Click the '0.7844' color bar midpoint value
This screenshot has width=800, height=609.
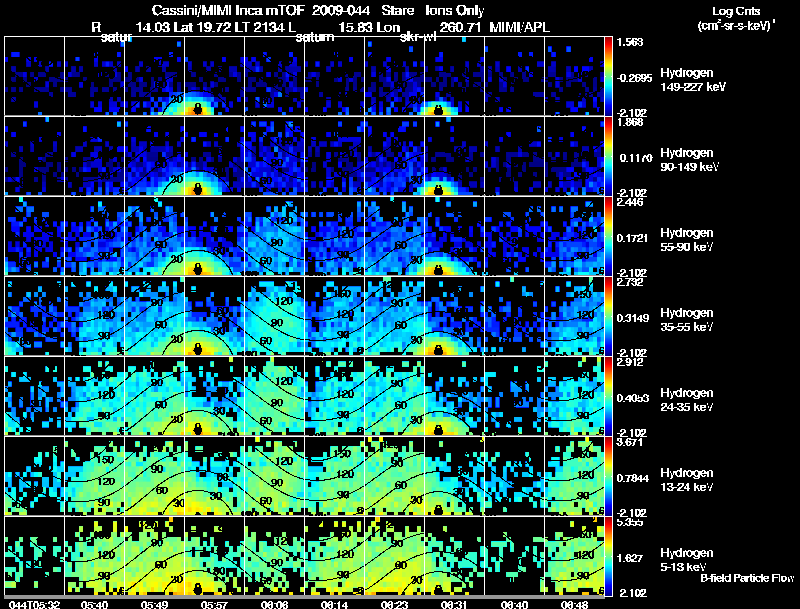click(x=633, y=478)
